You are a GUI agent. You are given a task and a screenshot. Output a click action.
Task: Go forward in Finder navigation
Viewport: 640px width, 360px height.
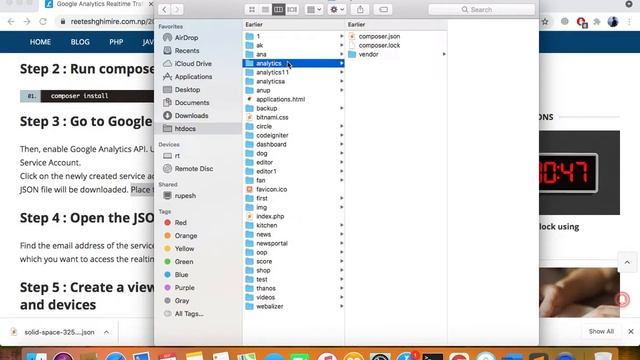point(177,9)
